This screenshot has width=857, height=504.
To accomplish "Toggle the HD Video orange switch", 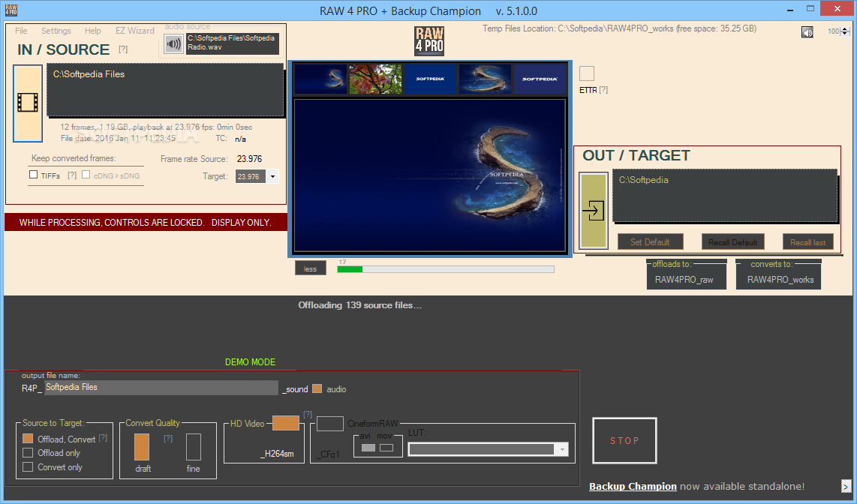I will point(286,423).
